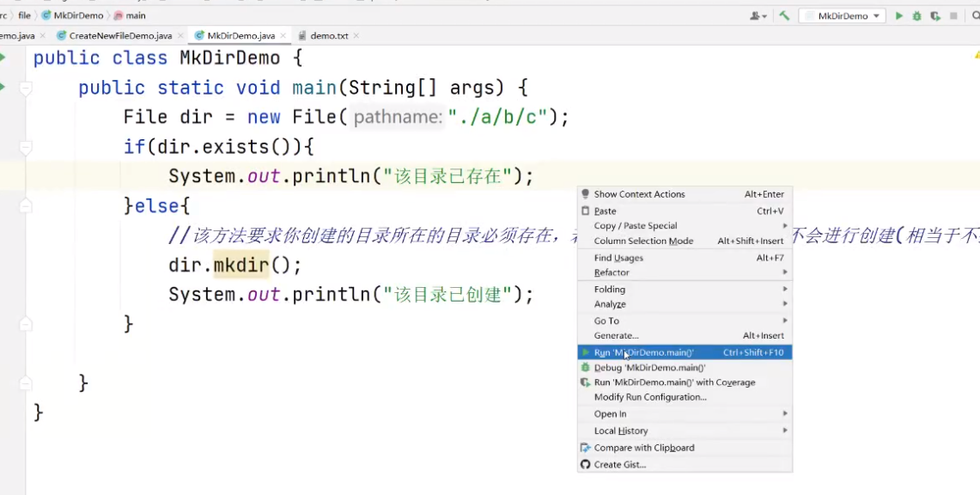Open Search Everywhere via the magnifier icon
This screenshot has height=495, width=980.
pyautogui.click(x=975, y=15)
